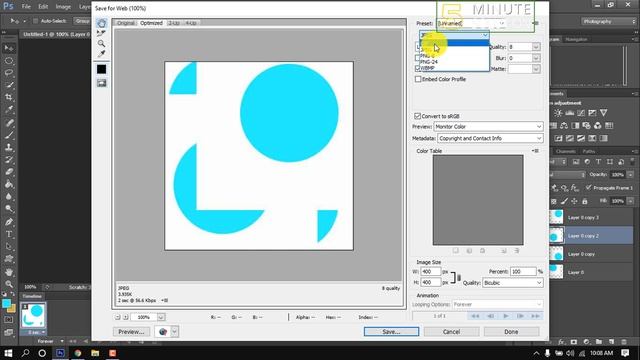The image size is (640, 360).
Task: Select the Clone Stamp tool
Action: [9, 147]
